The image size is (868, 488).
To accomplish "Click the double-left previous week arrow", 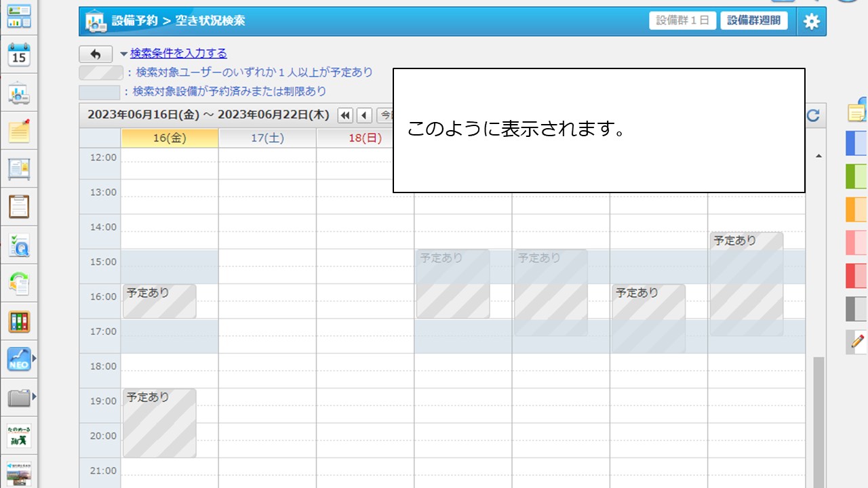I will click(x=345, y=116).
